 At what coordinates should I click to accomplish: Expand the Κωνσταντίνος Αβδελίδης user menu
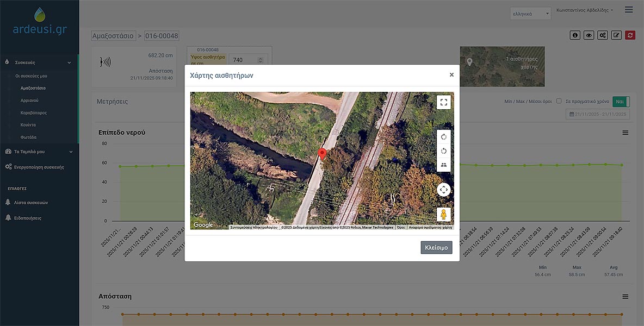pyautogui.click(x=585, y=10)
